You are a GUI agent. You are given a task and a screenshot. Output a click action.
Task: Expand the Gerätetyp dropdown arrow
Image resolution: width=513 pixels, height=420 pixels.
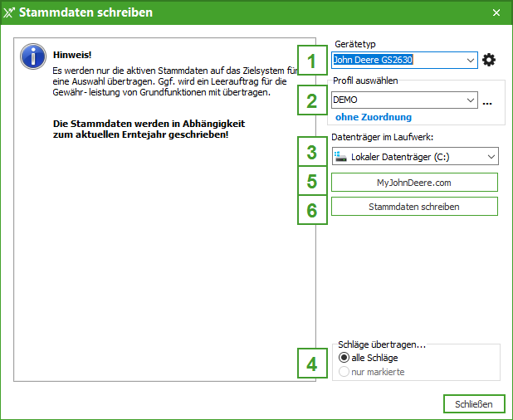pos(471,60)
